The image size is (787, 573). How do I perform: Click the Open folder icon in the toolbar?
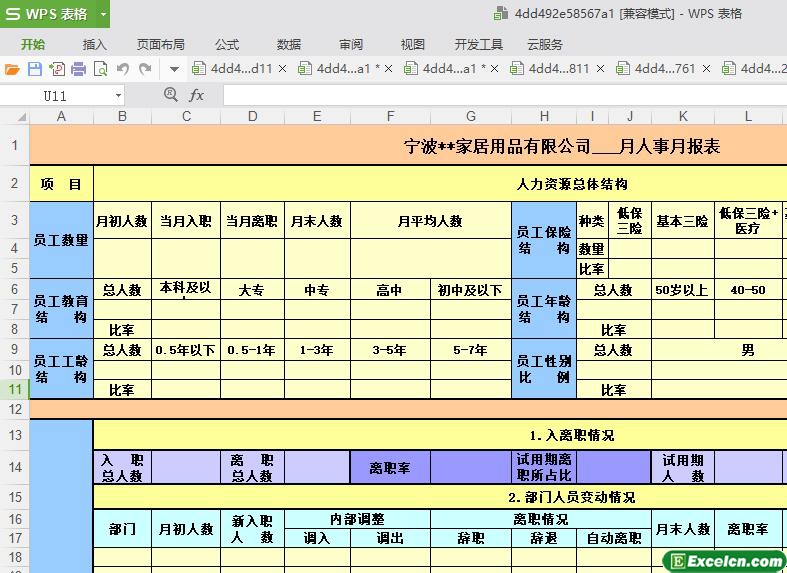tap(12, 69)
